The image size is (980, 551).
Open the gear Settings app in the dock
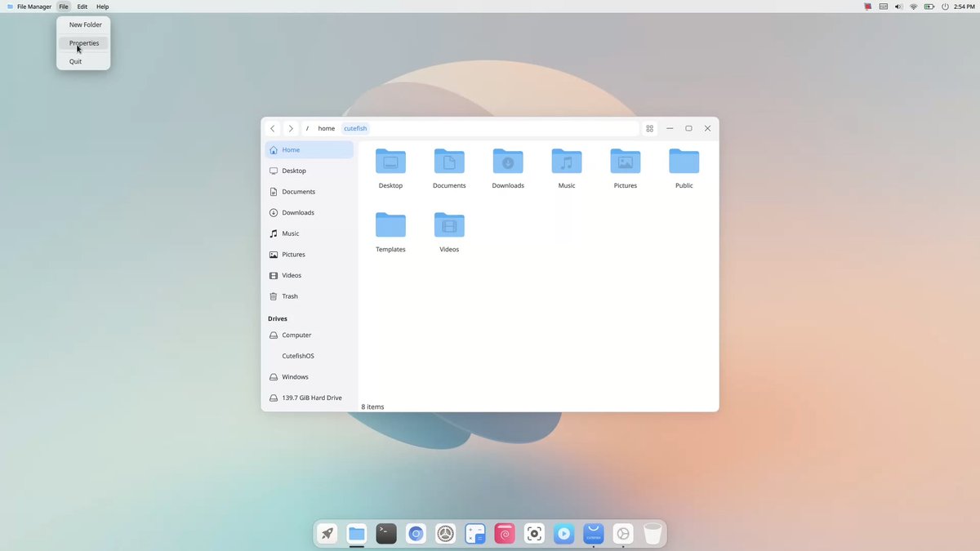[x=445, y=534]
